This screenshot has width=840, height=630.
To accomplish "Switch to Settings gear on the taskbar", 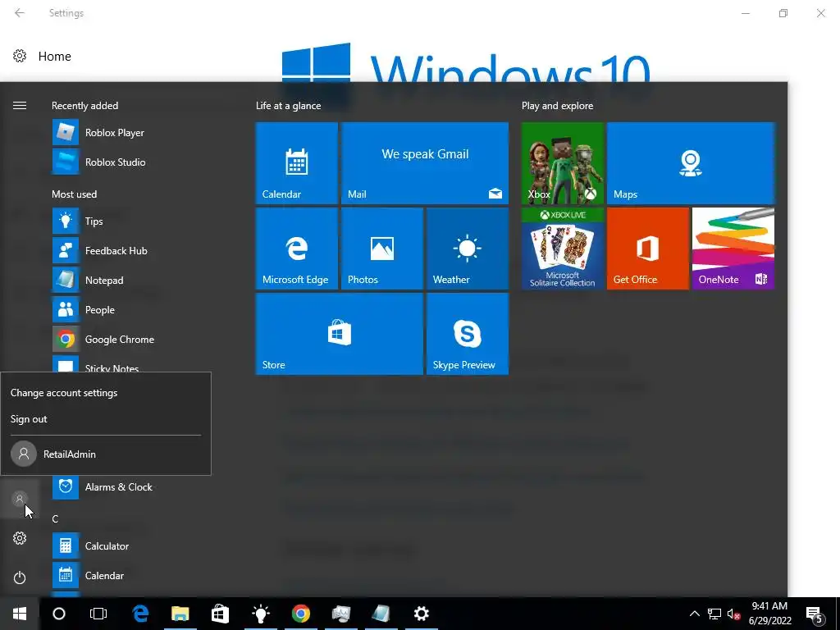I will coord(422,614).
